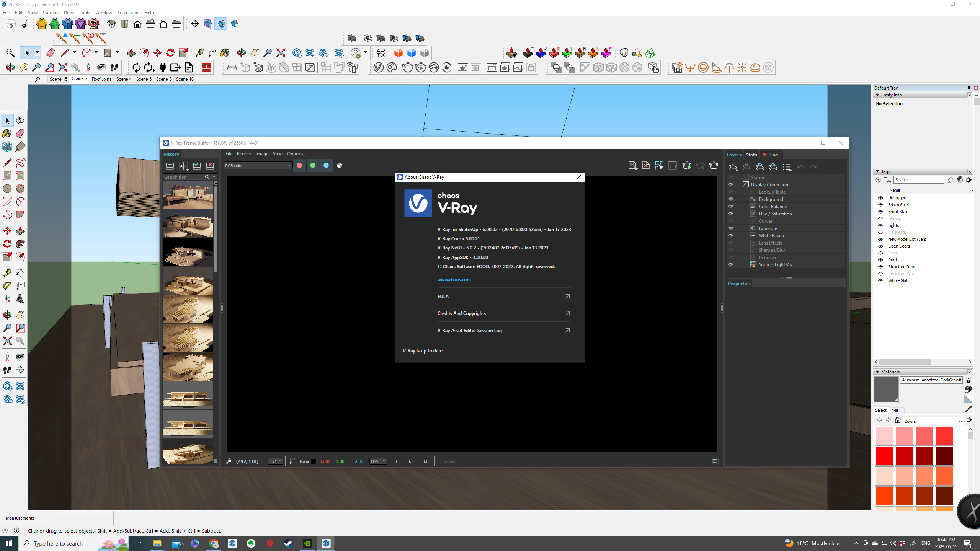This screenshot has height=551, width=980.
Task: Collapse the Entity Info panel
Action: click(x=877, y=95)
